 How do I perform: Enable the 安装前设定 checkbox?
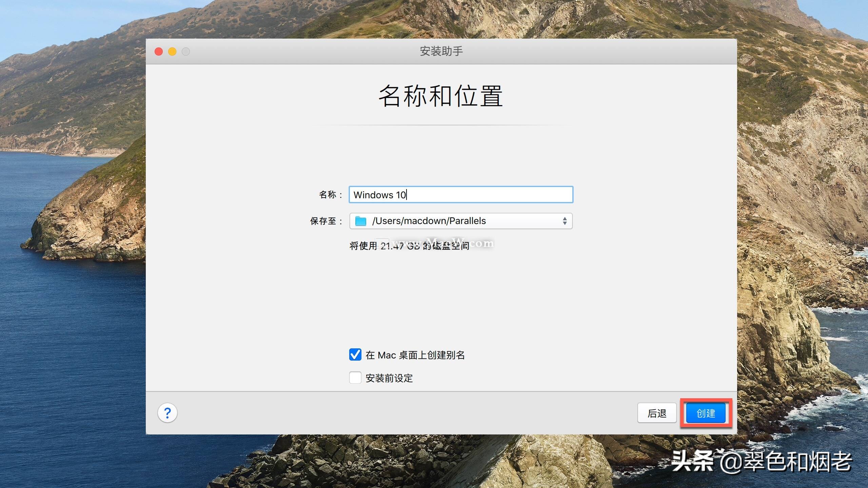point(355,378)
